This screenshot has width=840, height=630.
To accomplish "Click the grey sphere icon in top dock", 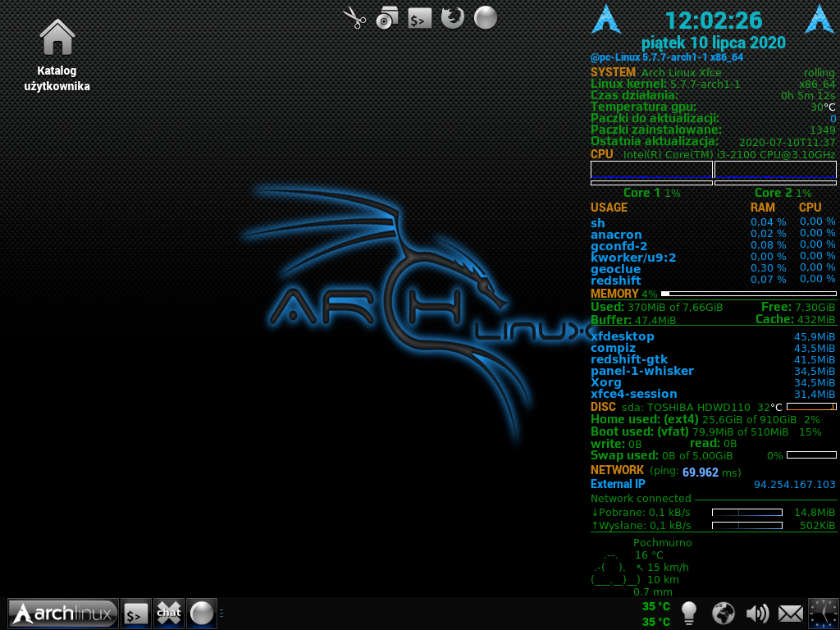I will [x=486, y=18].
